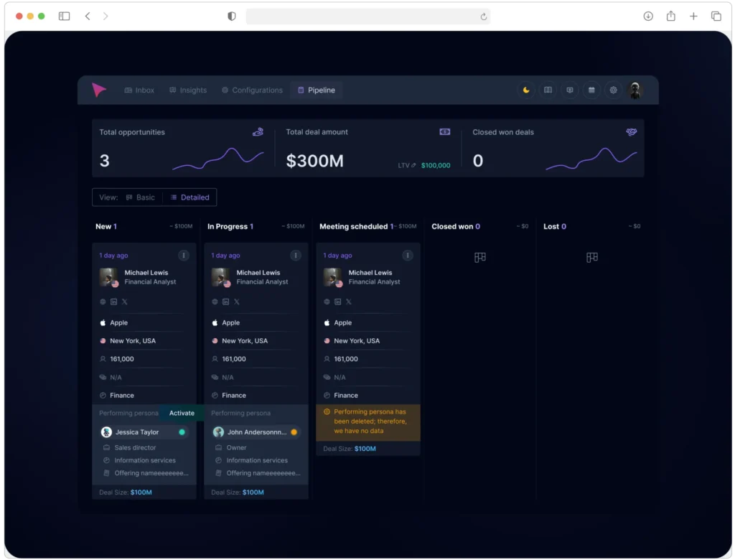This screenshot has height=560, width=735.
Task: Open the three-dot menu on the New card
Action: [184, 255]
